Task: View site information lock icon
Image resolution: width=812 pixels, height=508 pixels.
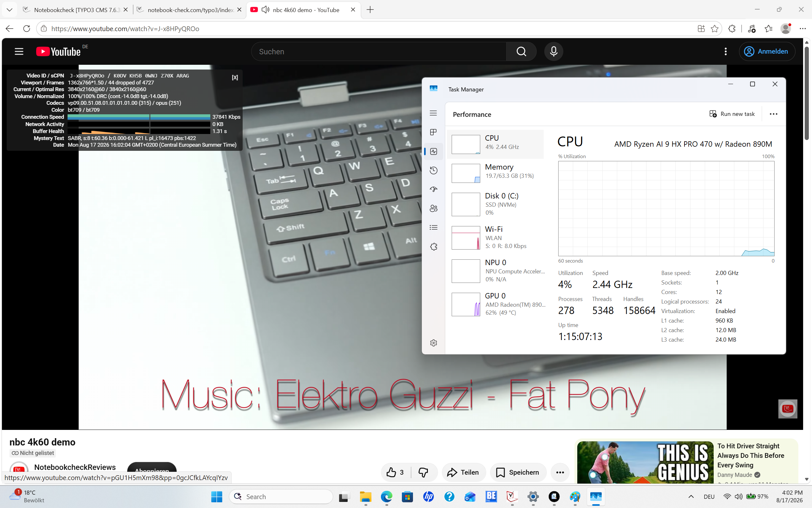Action: pos(44,29)
